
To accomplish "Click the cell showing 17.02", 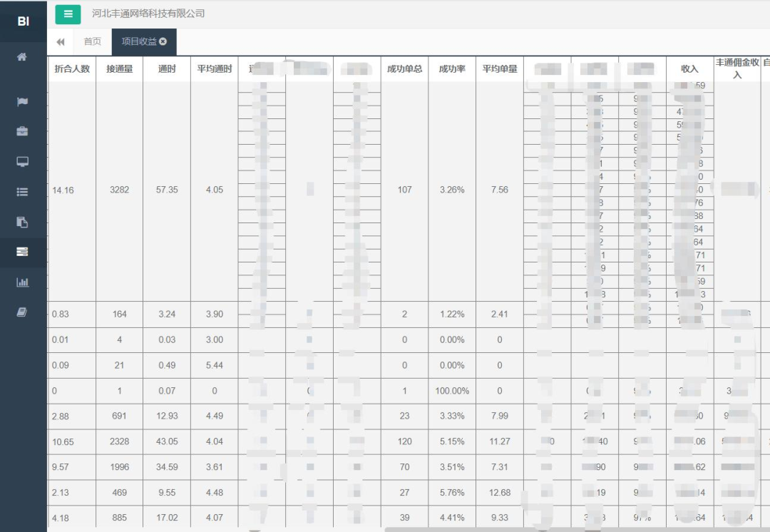I will coord(167,518).
